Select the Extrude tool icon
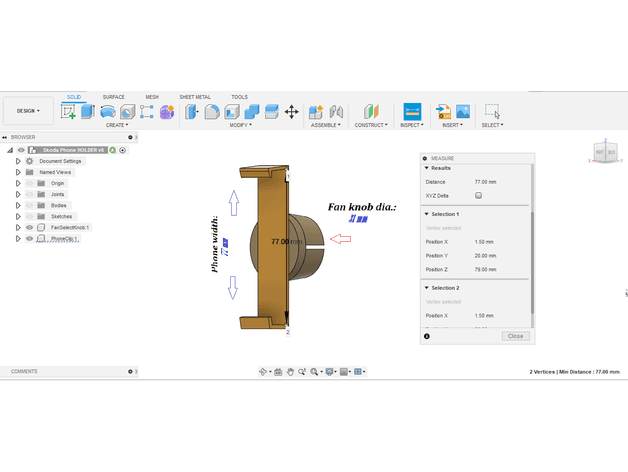This screenshot has height=472, width=628. click(x=87, y=111)
